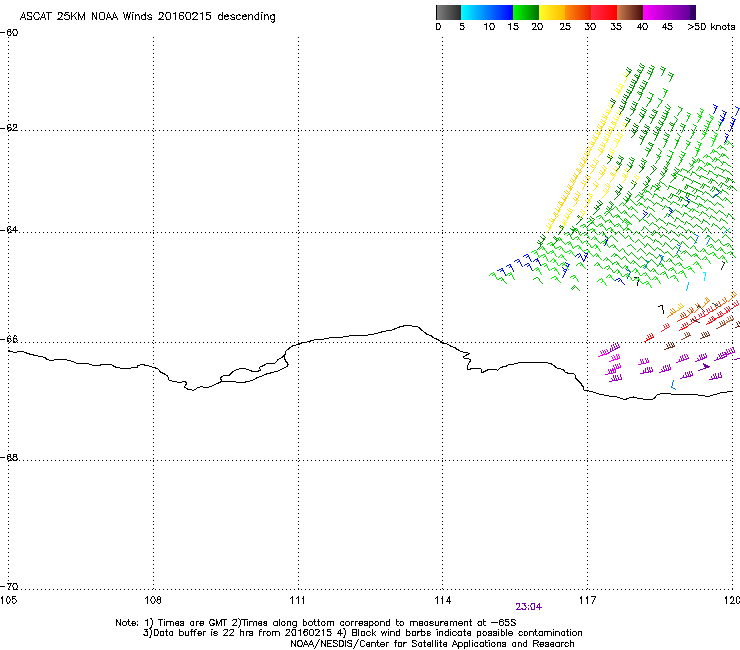Click the 'Times are GMT' note line
This screenshot has height=650, width=740.
(316, 623)
